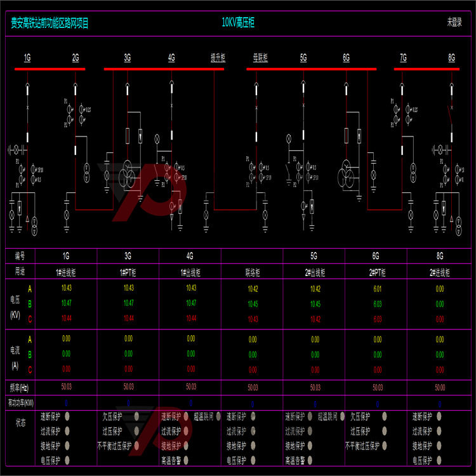The image size is (476, 476).
Task: Open the 1G cabinet label link
Action: tap(27, 58)
